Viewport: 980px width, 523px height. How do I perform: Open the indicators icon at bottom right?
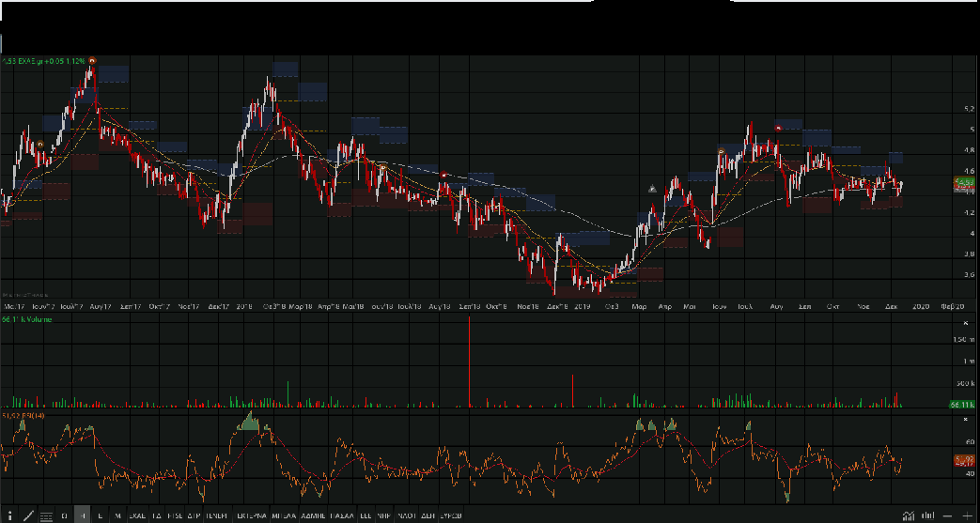(908, 515)
